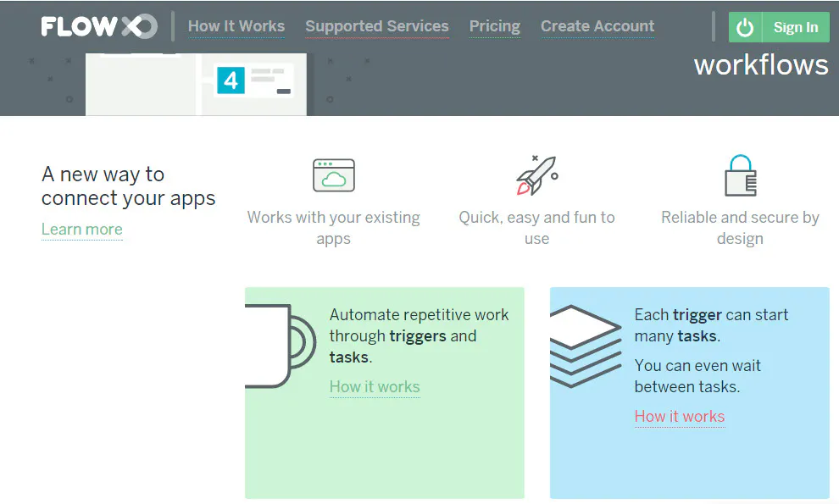Click the padlock security icon

click(x=741, y=175)
